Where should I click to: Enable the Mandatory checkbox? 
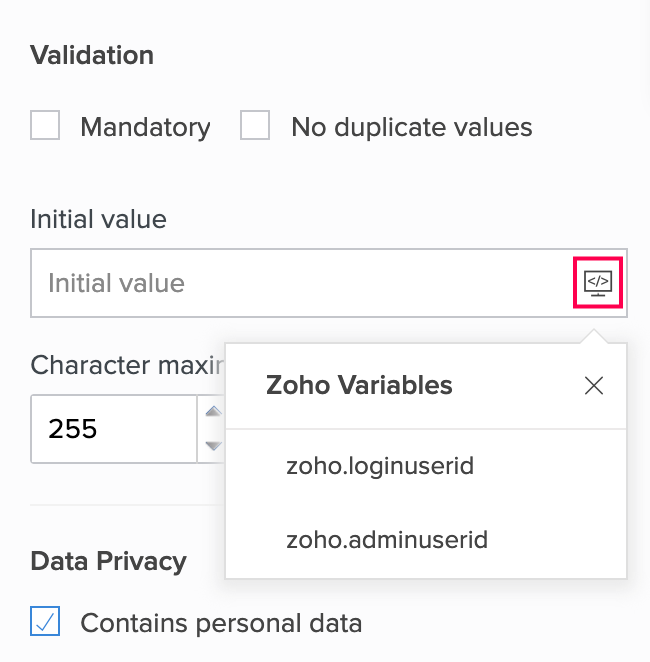coord(45,126)
